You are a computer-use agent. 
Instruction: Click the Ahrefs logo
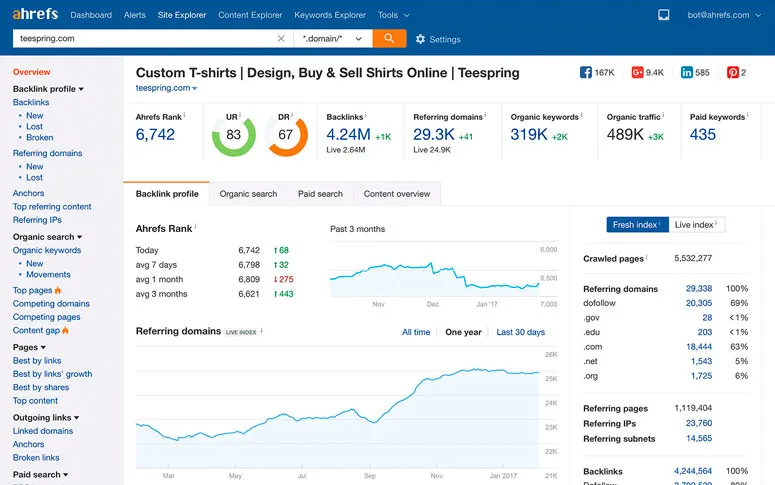pos(36,15)
